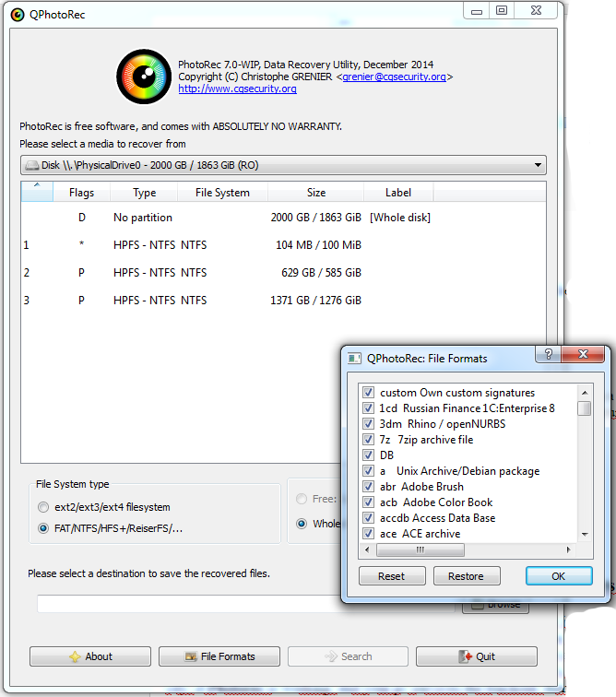Click the vertical scrollbar thumb in formats list
This screenshot has width=616, height=697.
(585, 408)
